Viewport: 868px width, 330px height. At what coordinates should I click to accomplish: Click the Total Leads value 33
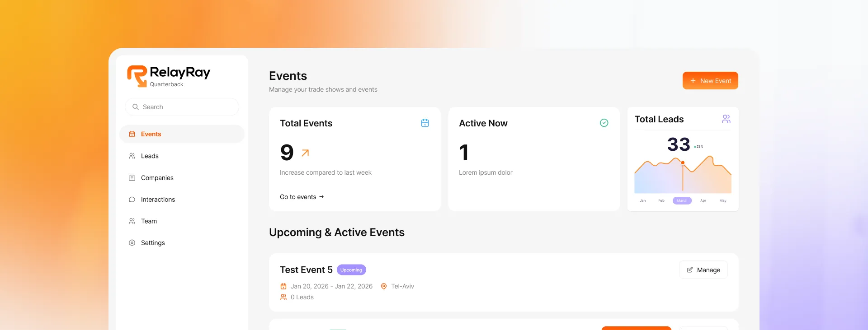pyautogui.click(x=679, y=144)
